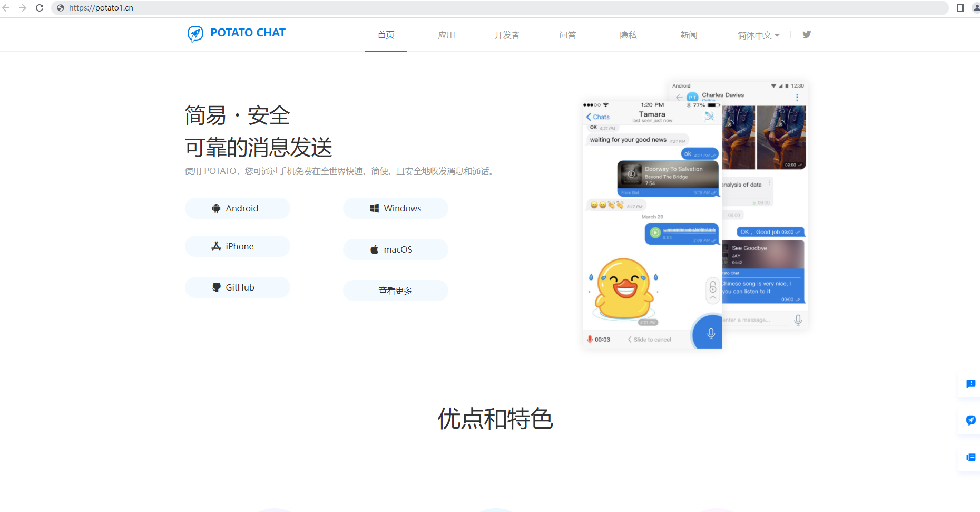980x512 pixels.
Task: Go to the 开发者 developers page
Action: click(x=506, y=35)
